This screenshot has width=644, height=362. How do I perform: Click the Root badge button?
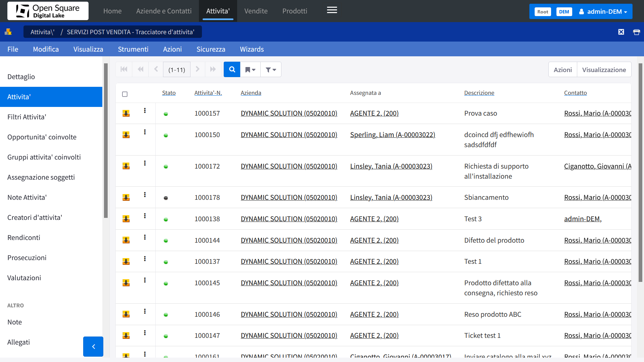coord(542,12)
